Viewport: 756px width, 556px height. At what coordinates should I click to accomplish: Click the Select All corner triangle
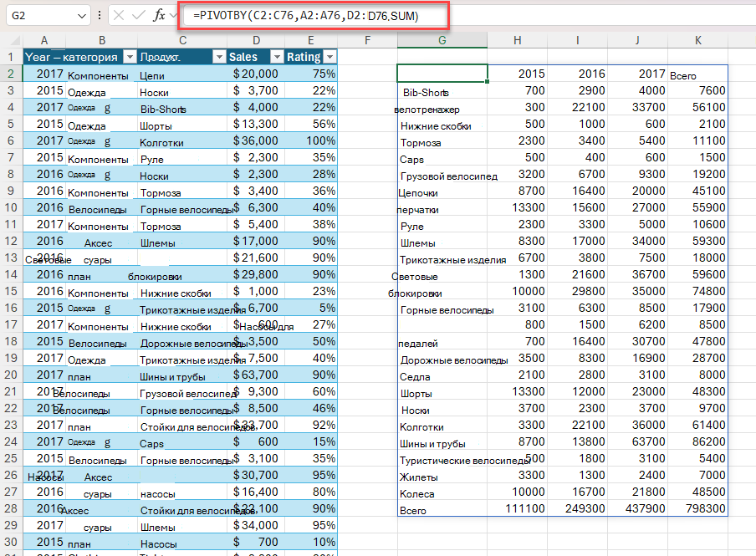pyautogui.click(x=14, y=40)
